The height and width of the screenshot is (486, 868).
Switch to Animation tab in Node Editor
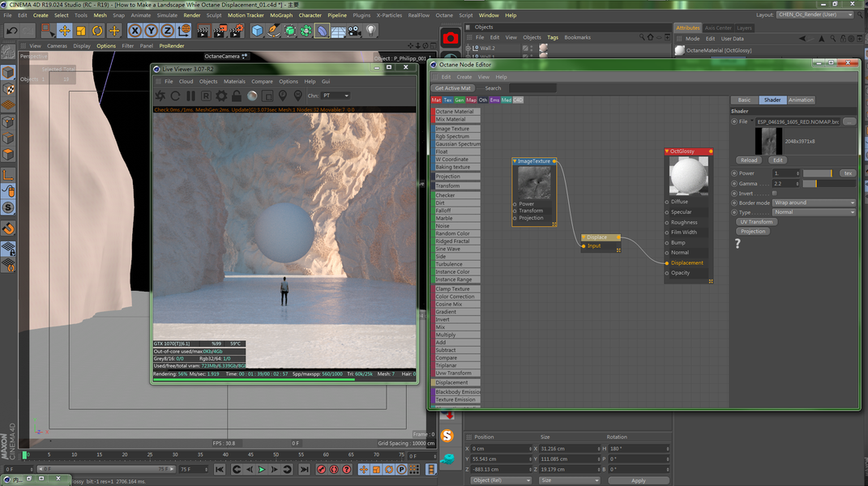[801, 100]
